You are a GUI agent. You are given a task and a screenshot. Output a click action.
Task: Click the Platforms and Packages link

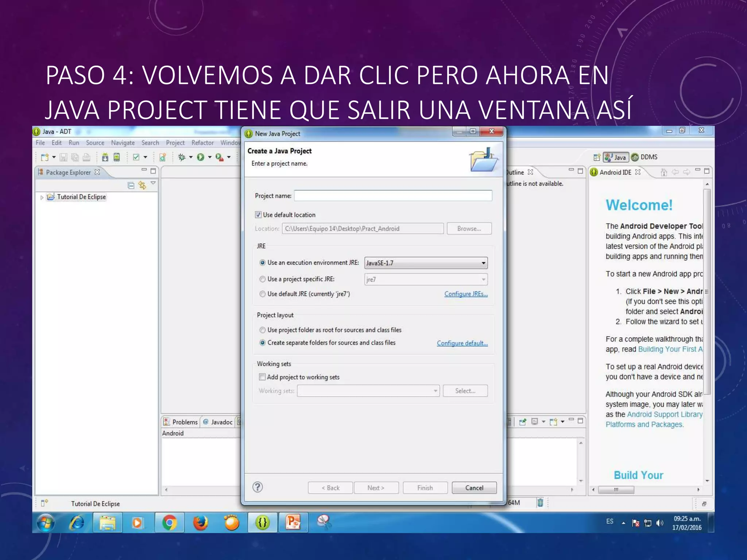(x=645, y=425)
